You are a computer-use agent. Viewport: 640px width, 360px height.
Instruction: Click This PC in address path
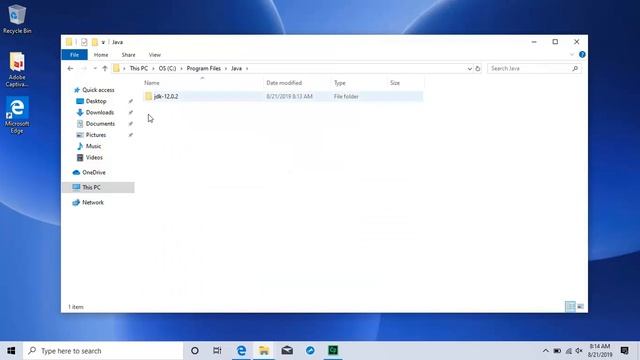(138, 69)
